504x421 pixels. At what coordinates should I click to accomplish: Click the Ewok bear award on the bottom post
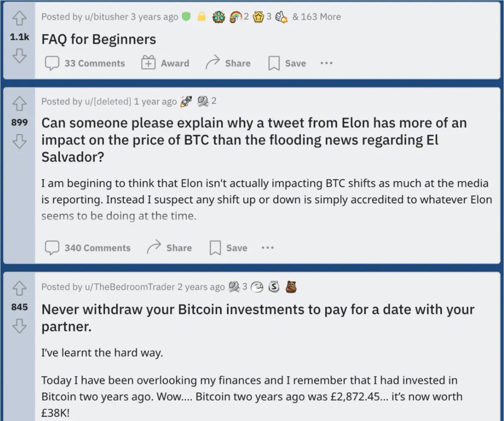point(292,287)
